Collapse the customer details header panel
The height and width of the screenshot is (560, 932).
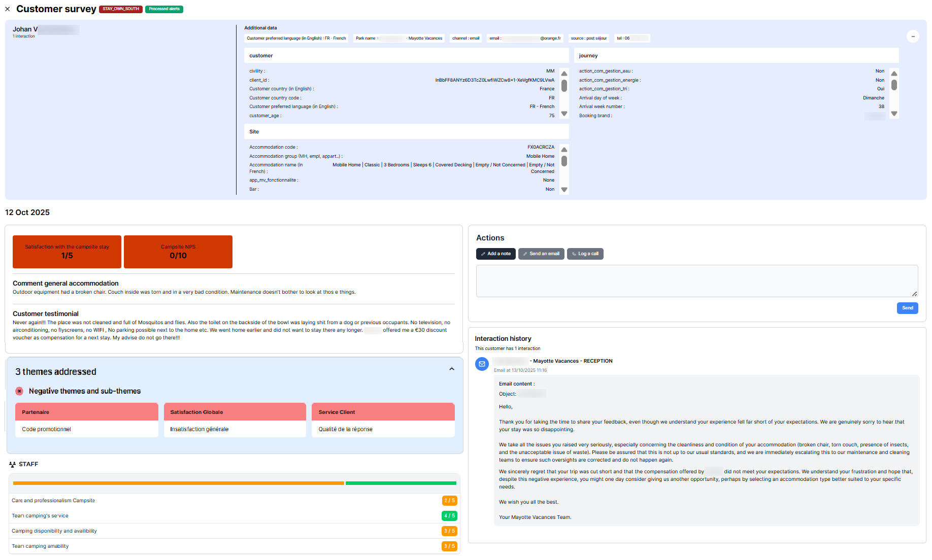[x=912, y=37]
